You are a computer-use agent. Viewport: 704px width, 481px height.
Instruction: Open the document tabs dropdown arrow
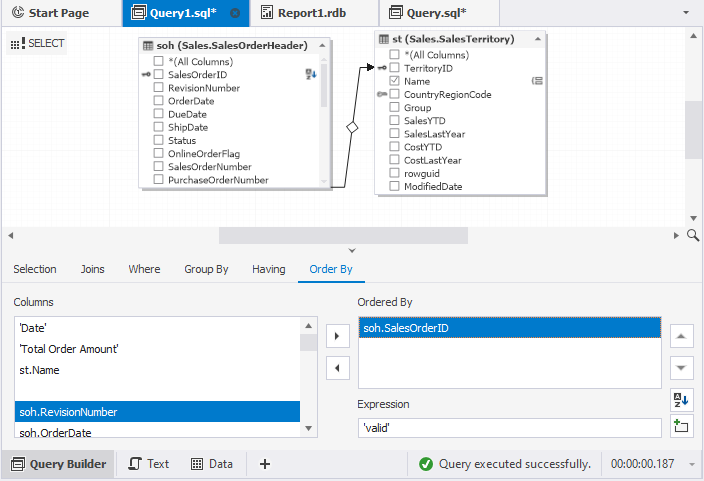click(686, 13)
